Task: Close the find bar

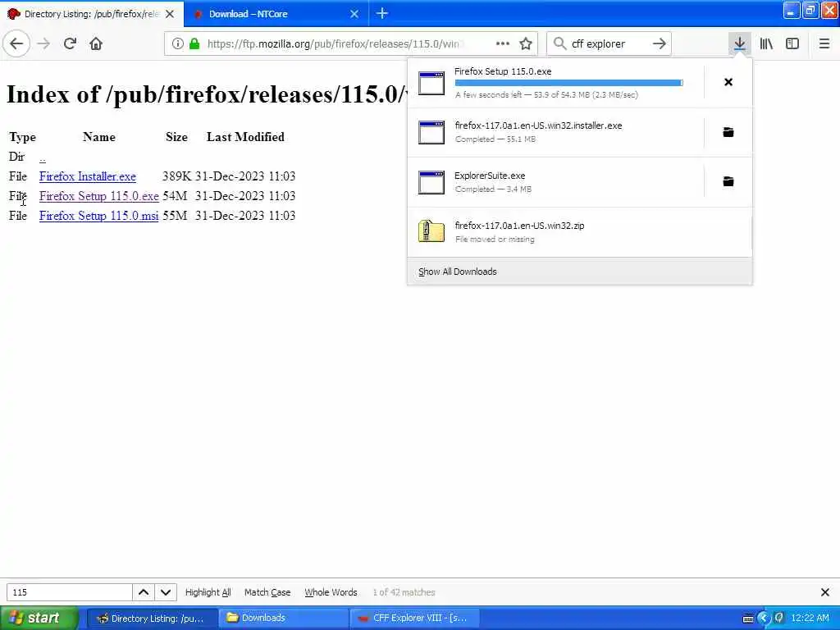Action: pyautogui.click(x=825, y=592)
